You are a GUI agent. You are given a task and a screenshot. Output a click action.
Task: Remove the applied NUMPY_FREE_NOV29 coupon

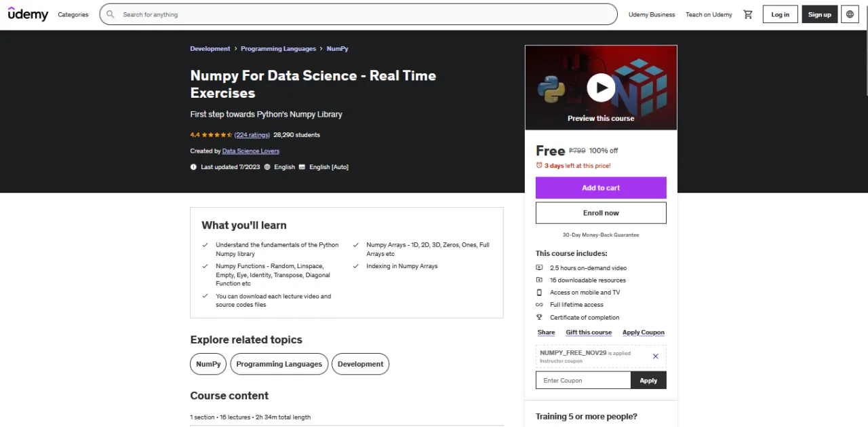pos(655,356)
